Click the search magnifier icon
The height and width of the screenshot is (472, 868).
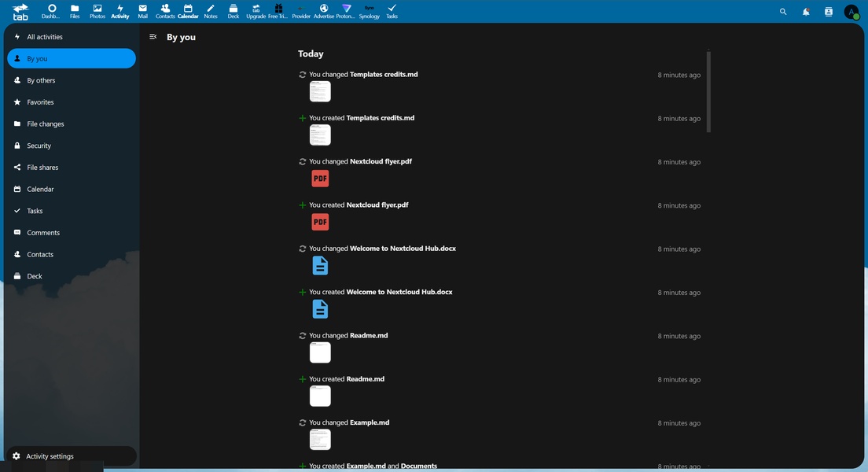[783, 12]
